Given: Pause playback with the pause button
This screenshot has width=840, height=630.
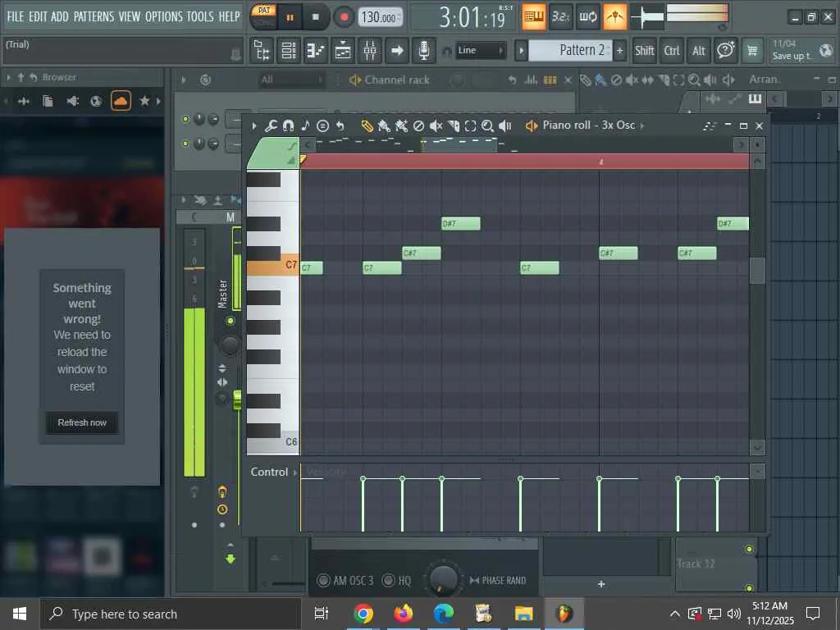Looking at the screenshot, I should 290,17.
